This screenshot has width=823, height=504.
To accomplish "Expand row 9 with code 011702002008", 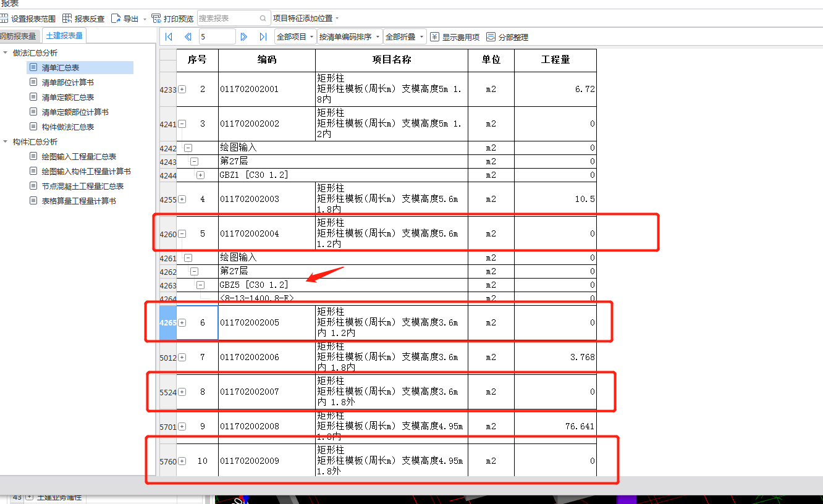I will click(182, 427).
